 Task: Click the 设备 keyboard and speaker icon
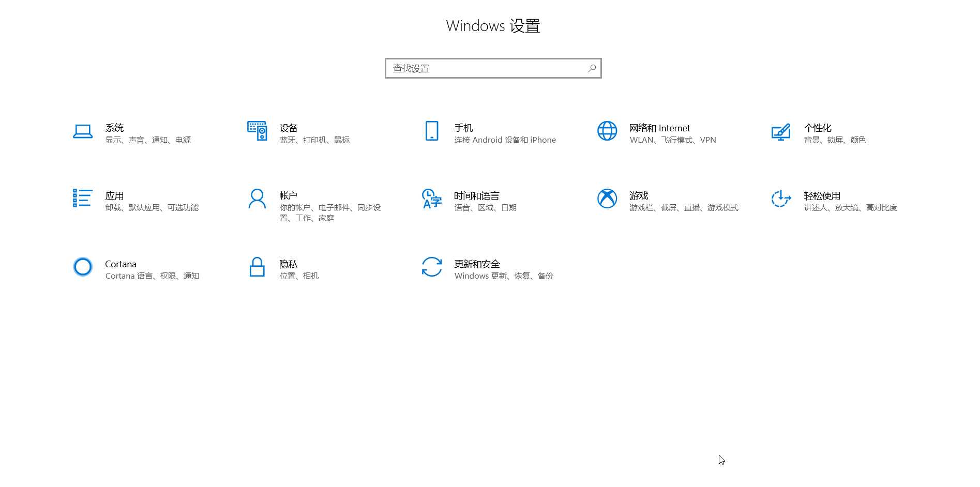[257, 131]
